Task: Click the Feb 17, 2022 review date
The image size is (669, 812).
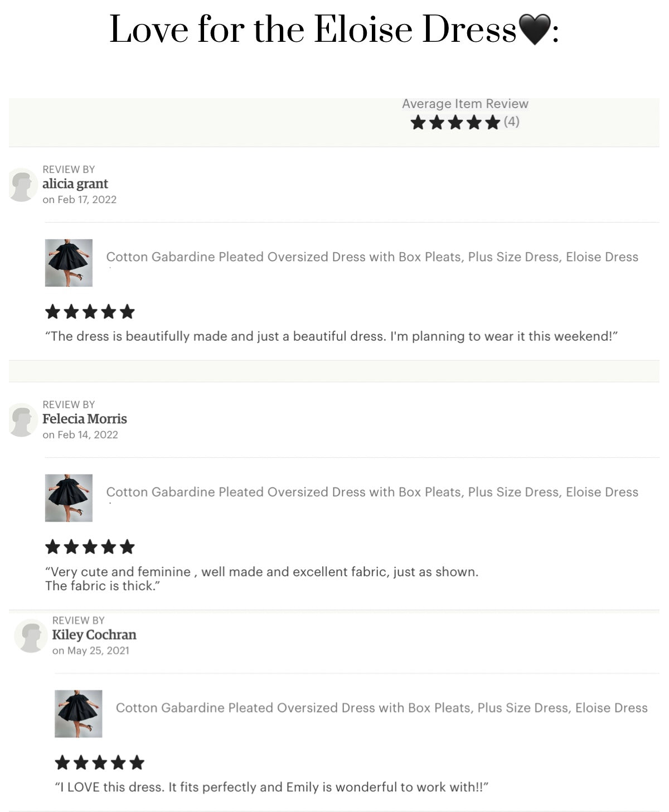Action: coord(86,200)
